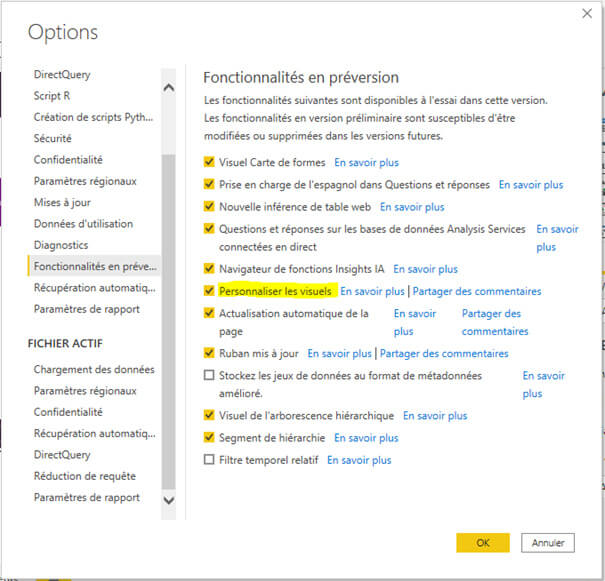The image size is (605, 581).
Task: Toggle Segment de hiérarchie checkbox
Action: coord(209,437)
